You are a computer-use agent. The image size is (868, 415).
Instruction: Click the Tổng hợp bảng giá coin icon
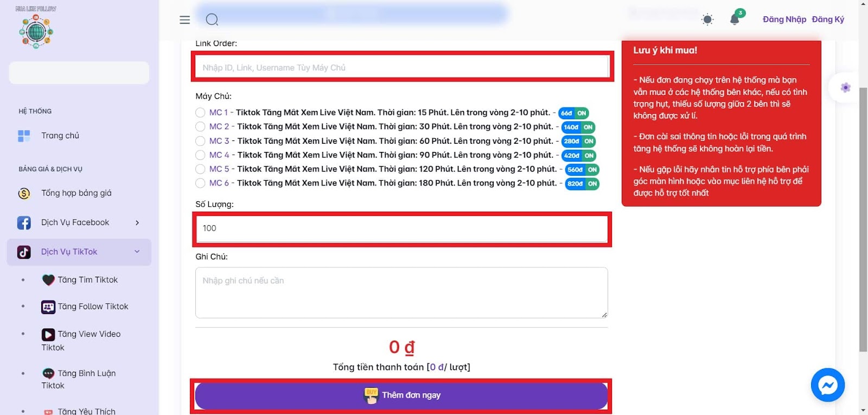24,193
